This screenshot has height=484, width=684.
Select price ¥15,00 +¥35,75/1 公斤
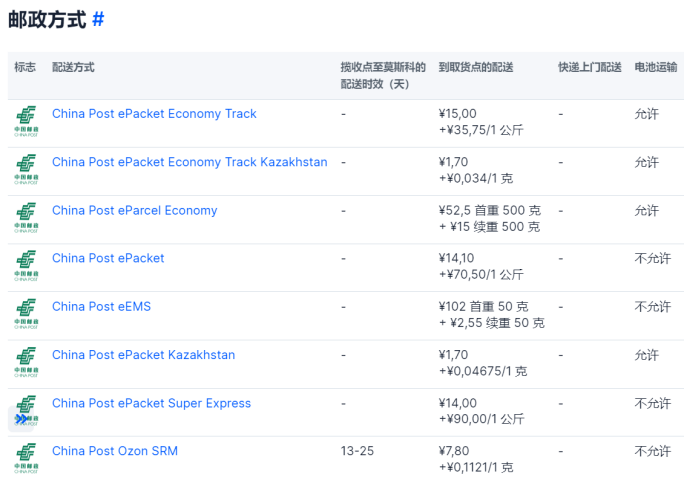(x=481, y=122)
